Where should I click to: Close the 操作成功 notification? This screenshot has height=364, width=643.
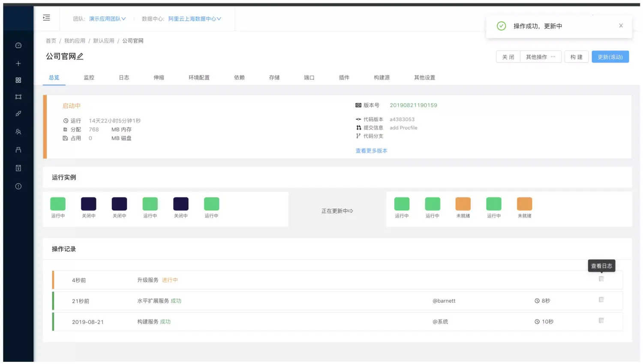[x=621, y=26]
